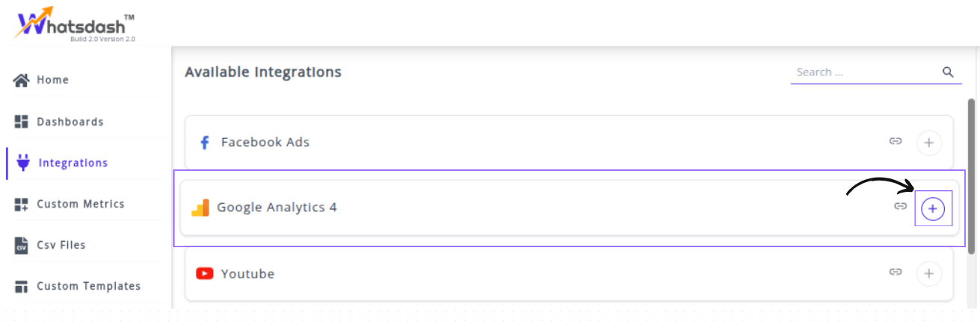Click the plus icon for Google Analytics 4

coord(932,209)
